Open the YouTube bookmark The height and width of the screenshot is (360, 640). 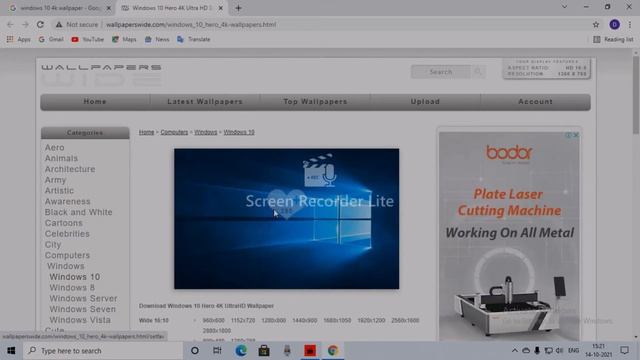point(87,39)
